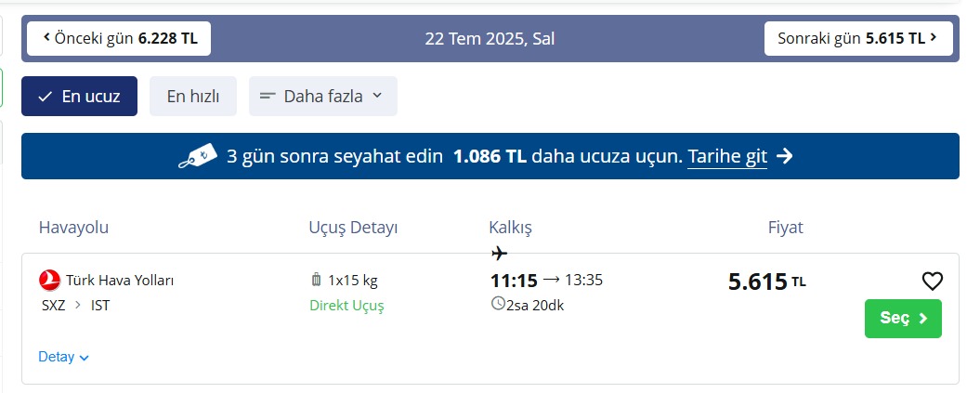Image resolution: width=980 pixels, height=393 pixels.
Task: Toggle the En ucuz sort filter
Action: (79, 96)
